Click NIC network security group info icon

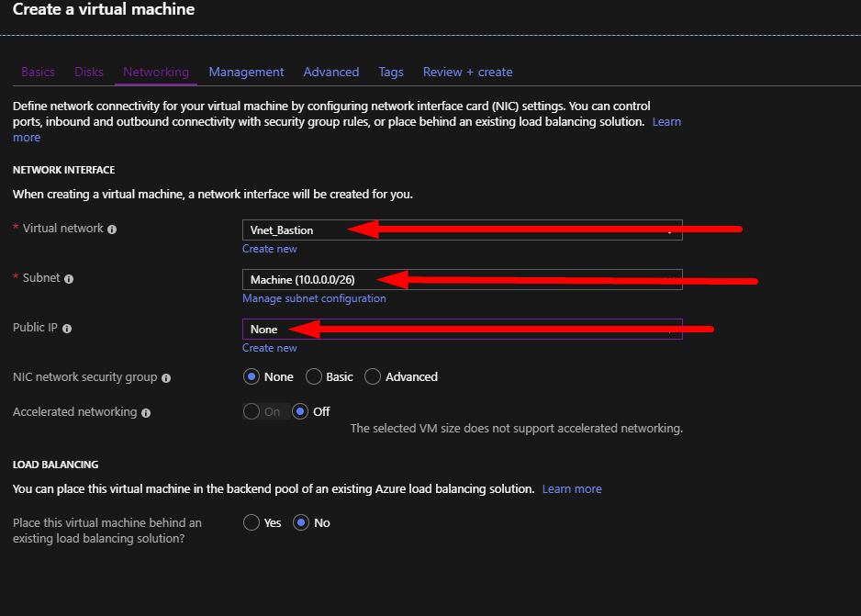point(166,377)
